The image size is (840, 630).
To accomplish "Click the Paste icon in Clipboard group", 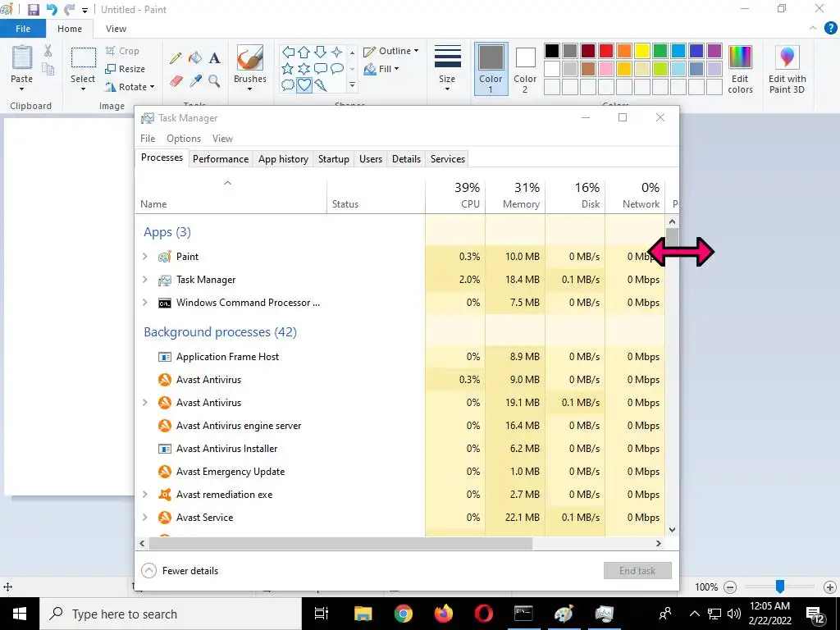I will [22, 58].
